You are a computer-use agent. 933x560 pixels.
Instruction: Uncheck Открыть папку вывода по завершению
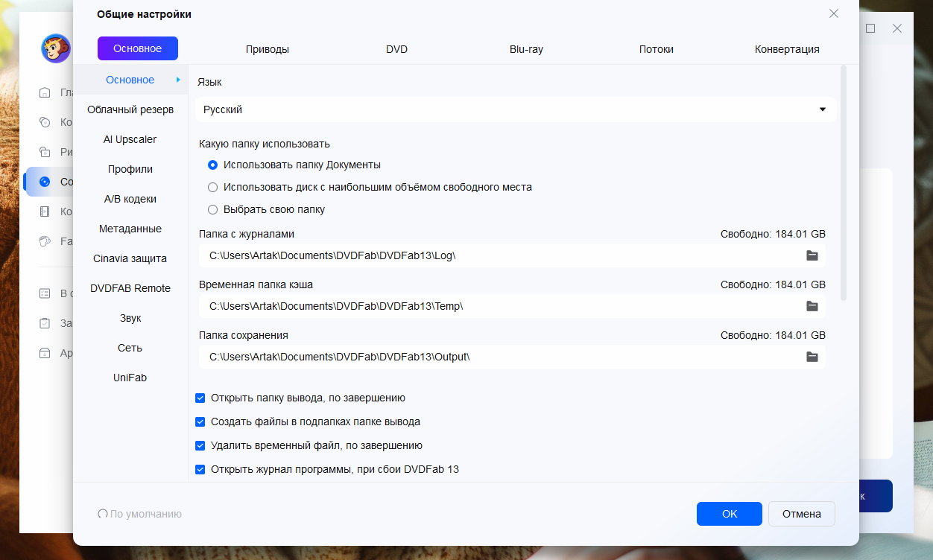point(200,398)
